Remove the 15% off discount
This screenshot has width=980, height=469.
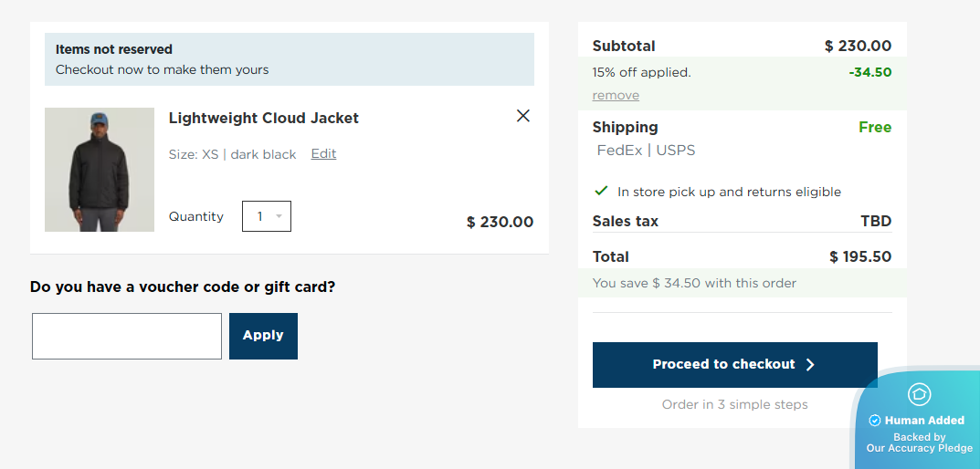pyautogui.click(x=616, y=96)
